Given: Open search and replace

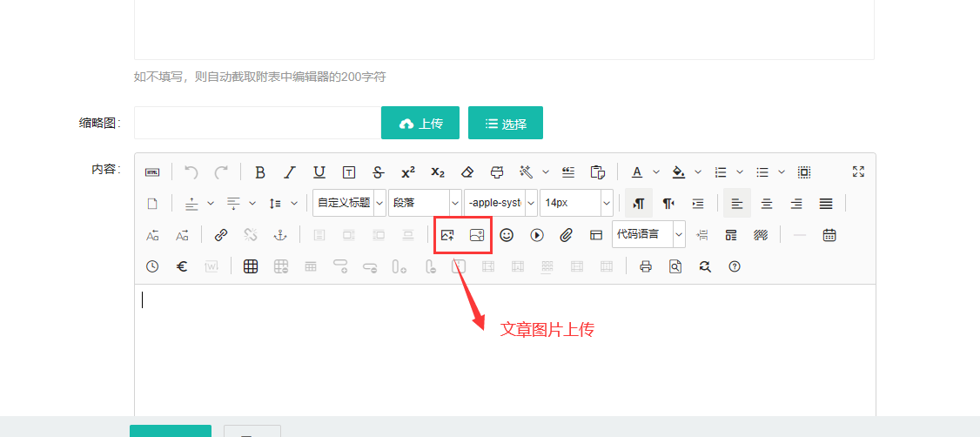Looking at the screenshot, I should coord(705,266).
